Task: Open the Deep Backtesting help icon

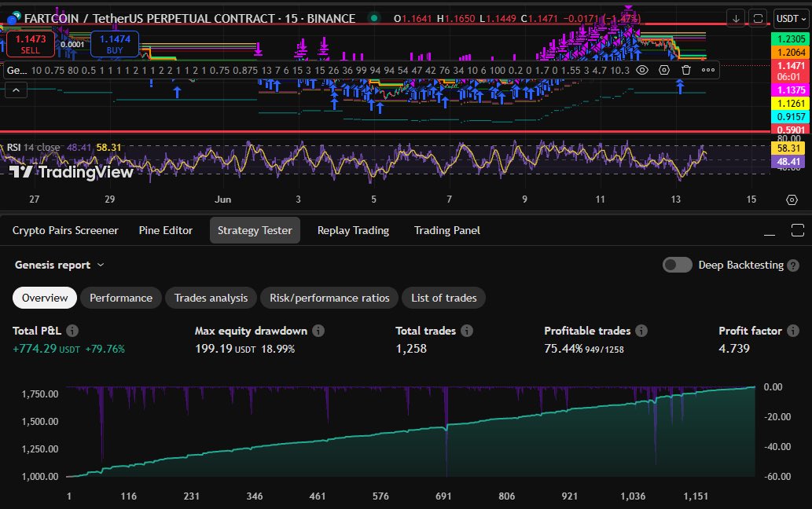Action: tap(793, 265)
